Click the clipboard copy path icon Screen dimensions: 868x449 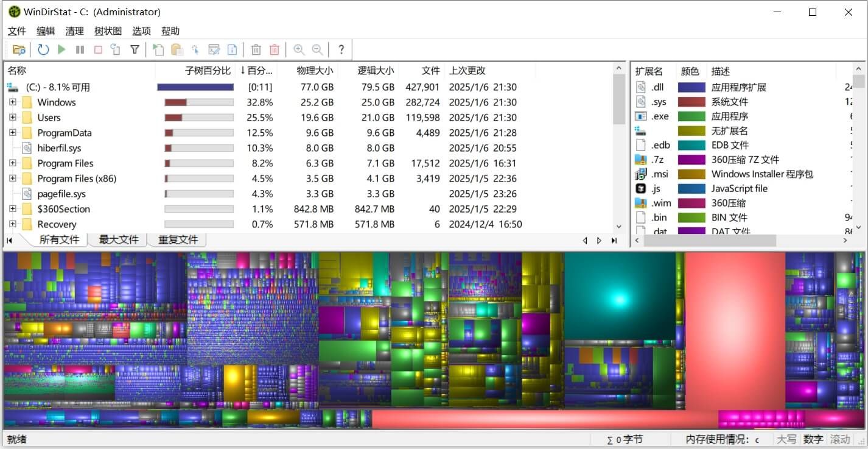177,49
